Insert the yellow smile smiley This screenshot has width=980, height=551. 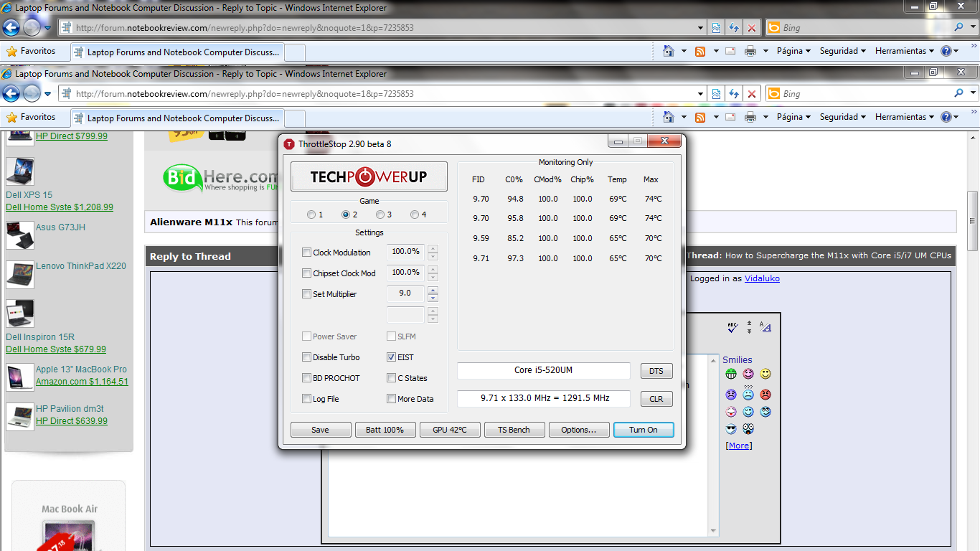click(765, 374)
